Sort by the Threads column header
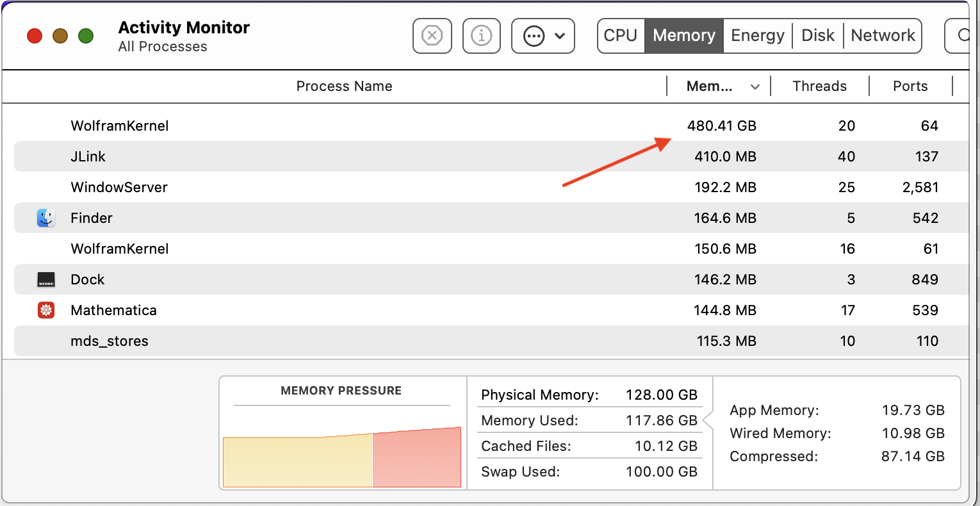 (819, 86)
